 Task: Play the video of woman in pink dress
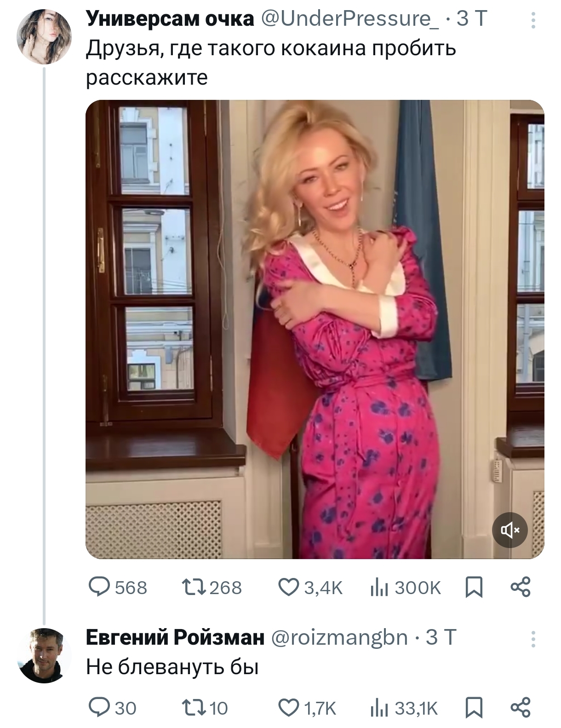tap(315, 329)
